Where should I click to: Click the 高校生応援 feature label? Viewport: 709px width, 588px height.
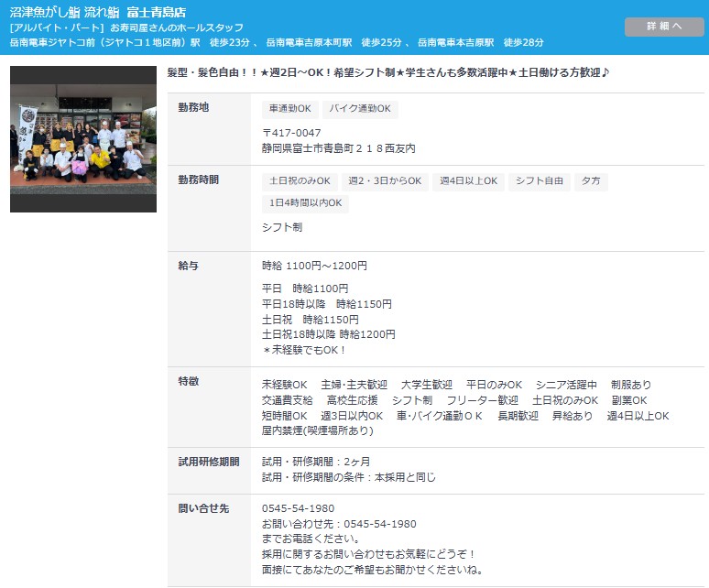point(352,400)
